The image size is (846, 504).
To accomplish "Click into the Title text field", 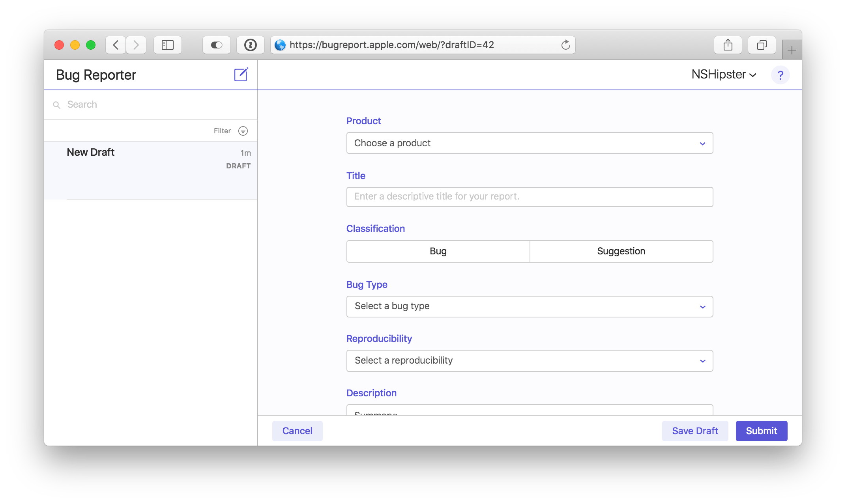I will (x=530, y=197).
